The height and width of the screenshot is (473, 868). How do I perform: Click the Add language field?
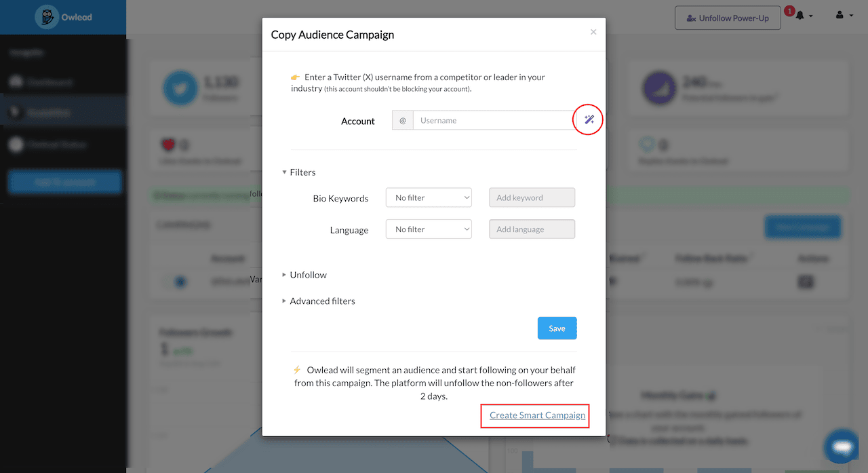[532, 229]
